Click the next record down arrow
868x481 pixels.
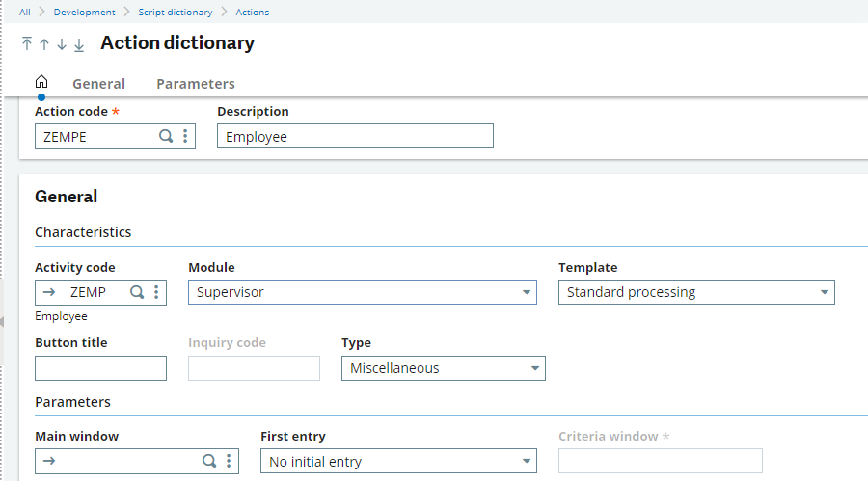point(62,44)
